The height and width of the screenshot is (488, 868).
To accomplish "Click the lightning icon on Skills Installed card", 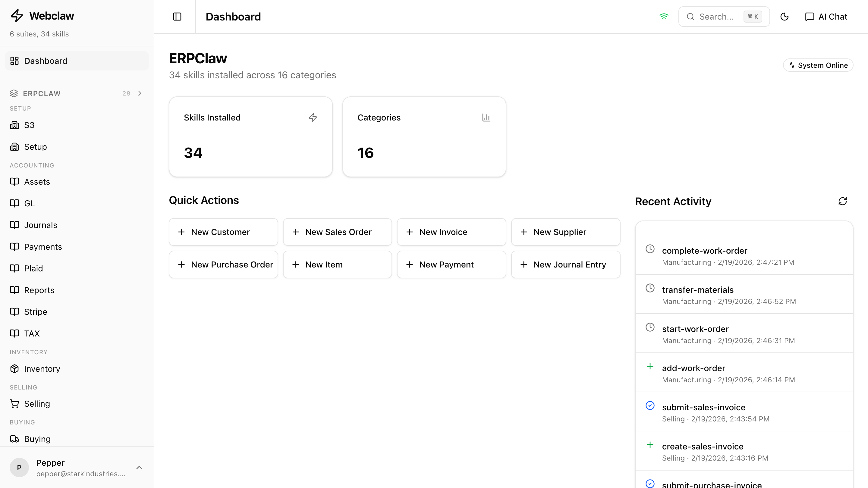I will [313, 117].
